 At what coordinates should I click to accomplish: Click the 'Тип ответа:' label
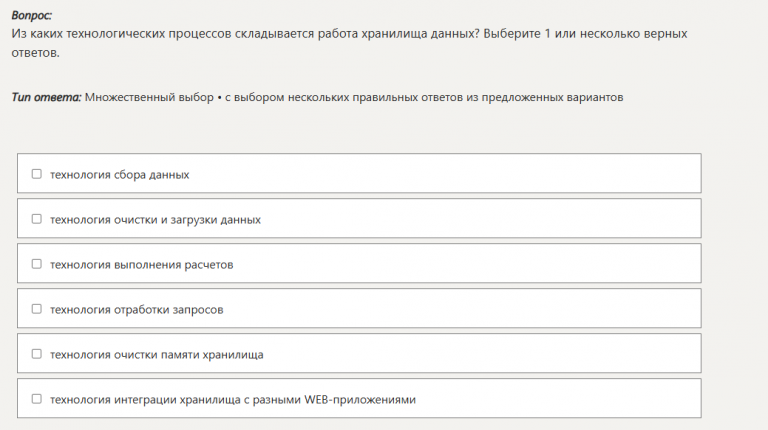pos(46,97)
